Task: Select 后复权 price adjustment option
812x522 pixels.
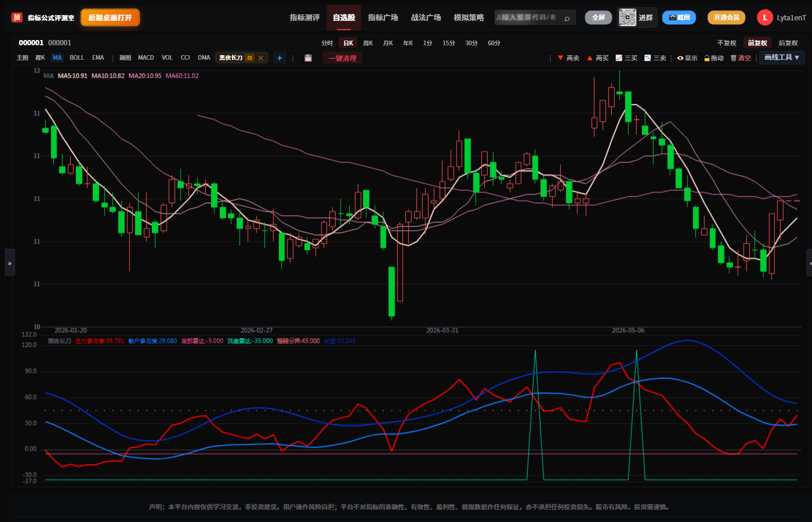Action: [x=788, y=43]
